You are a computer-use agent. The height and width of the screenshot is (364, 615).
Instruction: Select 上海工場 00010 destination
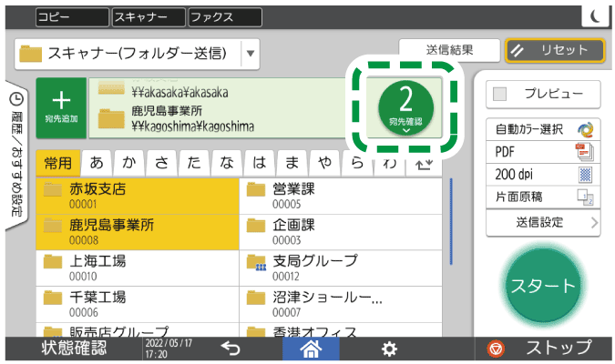[x=138, y=268]
